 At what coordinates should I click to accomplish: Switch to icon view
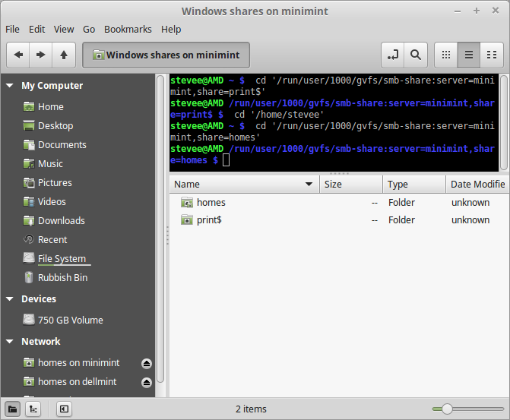446,55
